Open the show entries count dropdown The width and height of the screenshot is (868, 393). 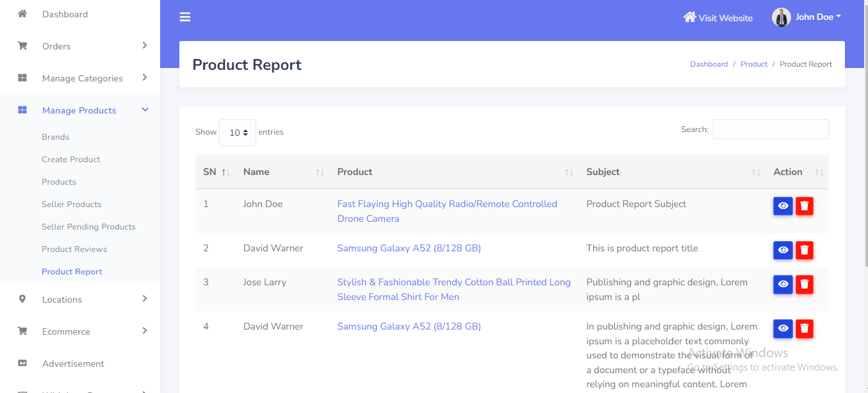[238, 133]
